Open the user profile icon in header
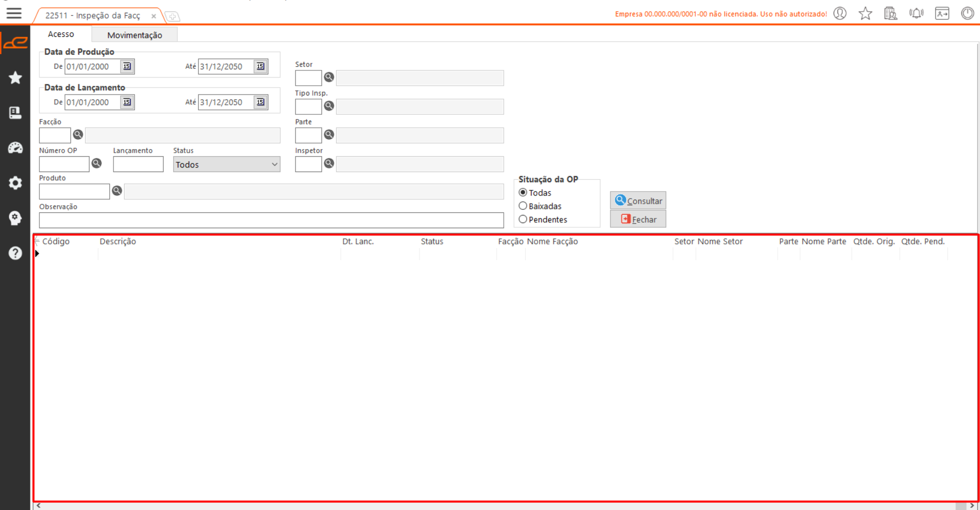Screen dimensions: 980x510 [x=840, y=14]
